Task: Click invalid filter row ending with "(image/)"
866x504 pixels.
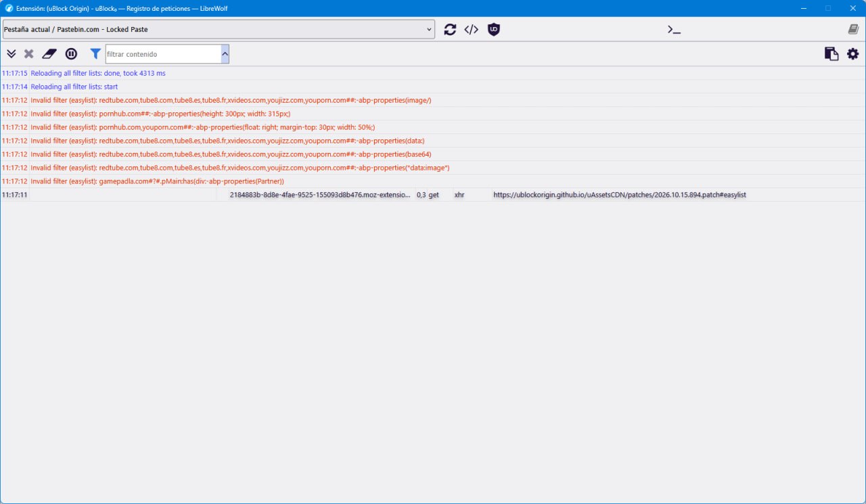Action: pyautogui.click(x=433, y=100)
